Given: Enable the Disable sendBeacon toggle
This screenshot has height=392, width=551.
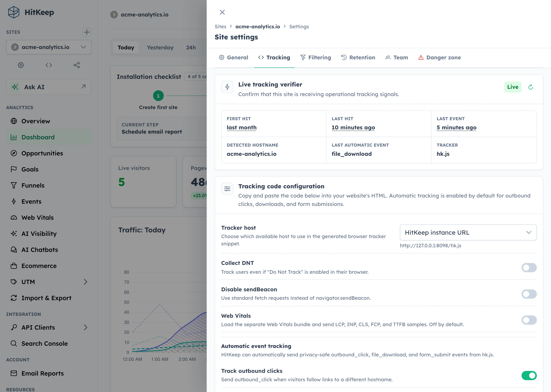Looking at the screenshot, I should tap(529, 294).
